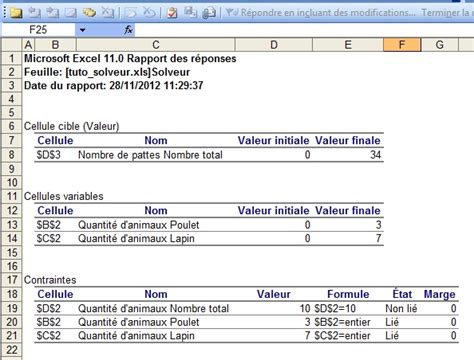Image resolution: width=474 pixels, height=360 pixels.
Task: Click the 'Marge' column header
Action: click(440, 294)
